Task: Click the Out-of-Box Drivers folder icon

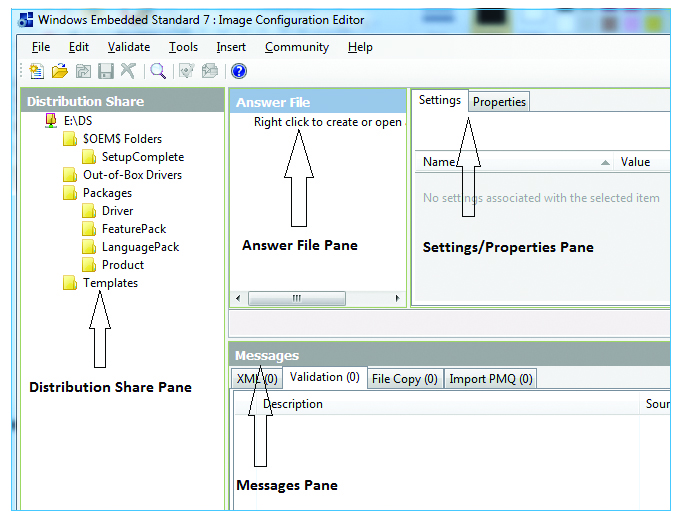Action: (70, 175)
